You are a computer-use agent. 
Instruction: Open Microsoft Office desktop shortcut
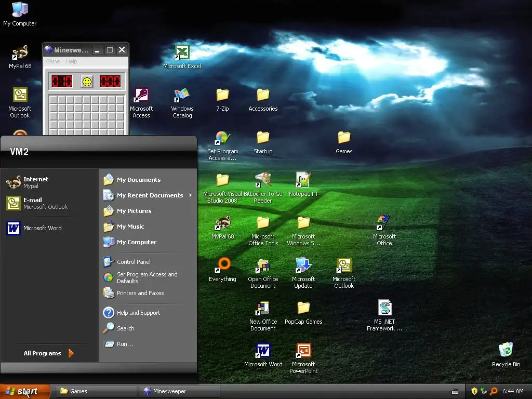(x=384, y=231)
